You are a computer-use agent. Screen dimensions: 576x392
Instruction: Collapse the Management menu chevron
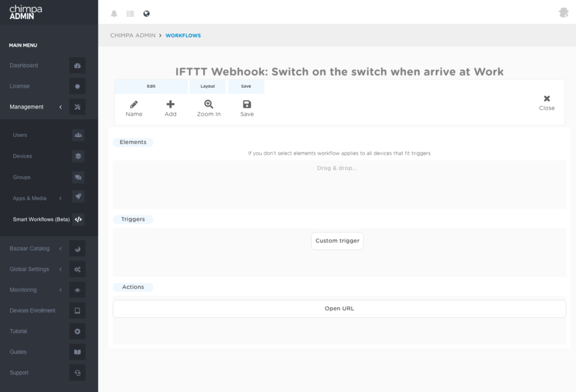[x=61, y=107]
